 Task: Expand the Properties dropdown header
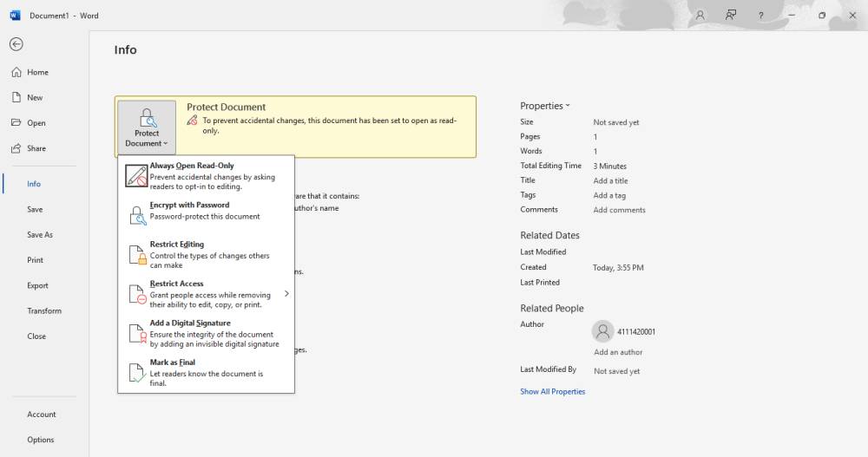(x=545, y=106)
